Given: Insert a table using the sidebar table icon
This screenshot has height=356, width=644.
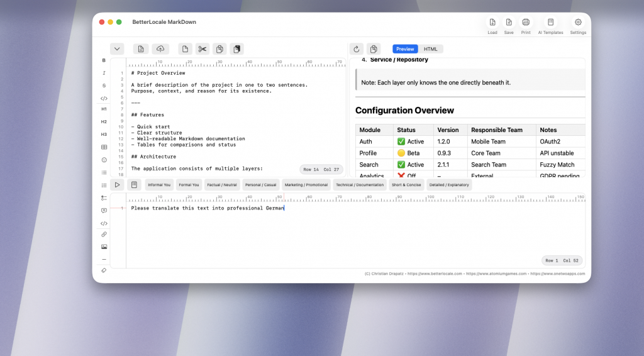Looking at the screenshot, I should [x=104, y=147].
